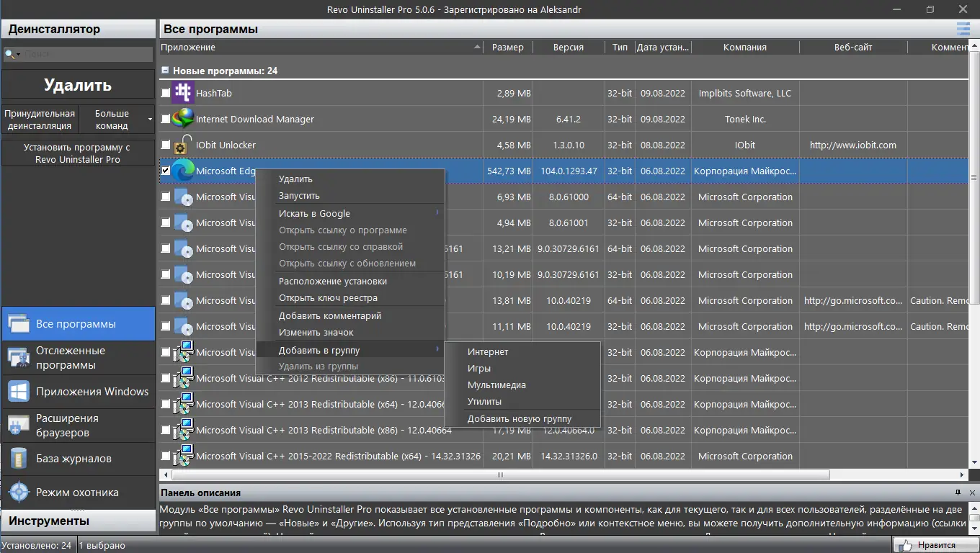
Task: Click the large «Удалить» sidebar button
Action: (78, 85)
